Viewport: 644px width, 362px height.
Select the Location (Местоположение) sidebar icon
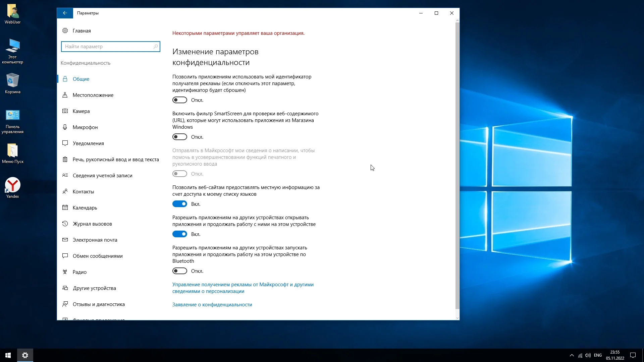[65, 95]
